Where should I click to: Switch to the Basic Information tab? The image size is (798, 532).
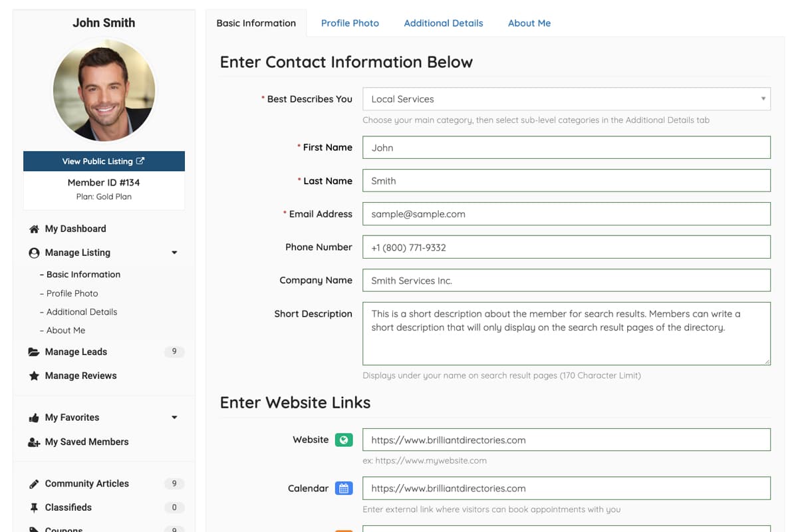[256, 23]
